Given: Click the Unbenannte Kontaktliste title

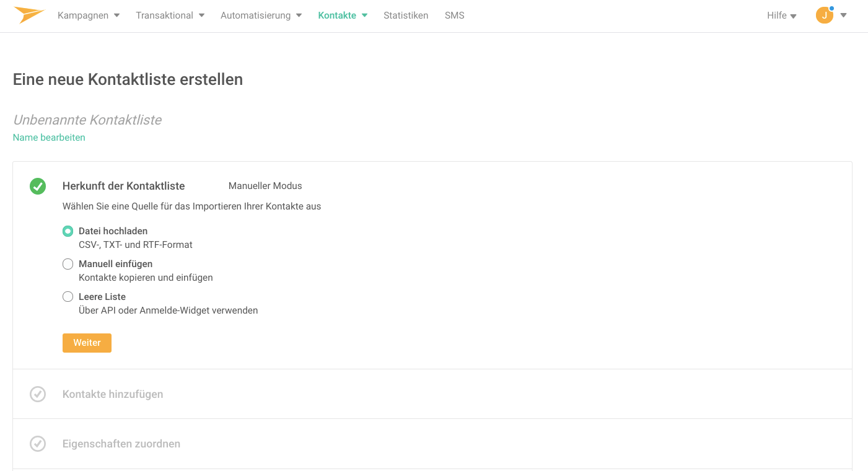Looking at the screenshot, I should (x=87, y=120).
